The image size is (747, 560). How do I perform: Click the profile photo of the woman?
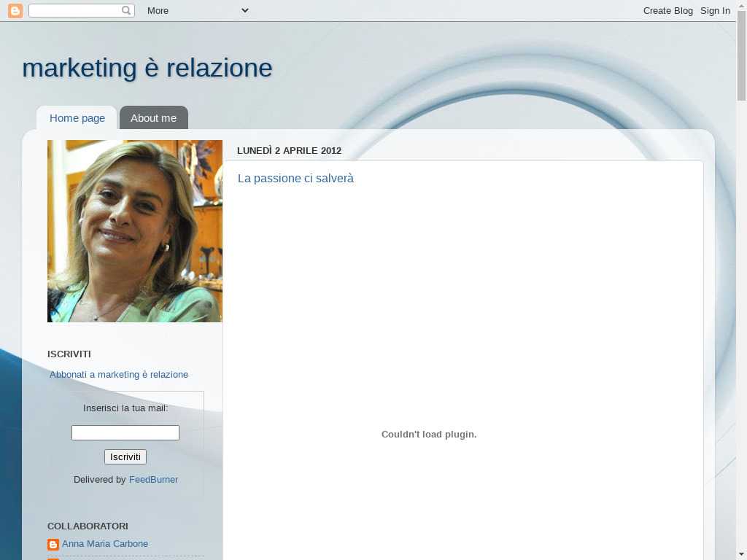135,231
